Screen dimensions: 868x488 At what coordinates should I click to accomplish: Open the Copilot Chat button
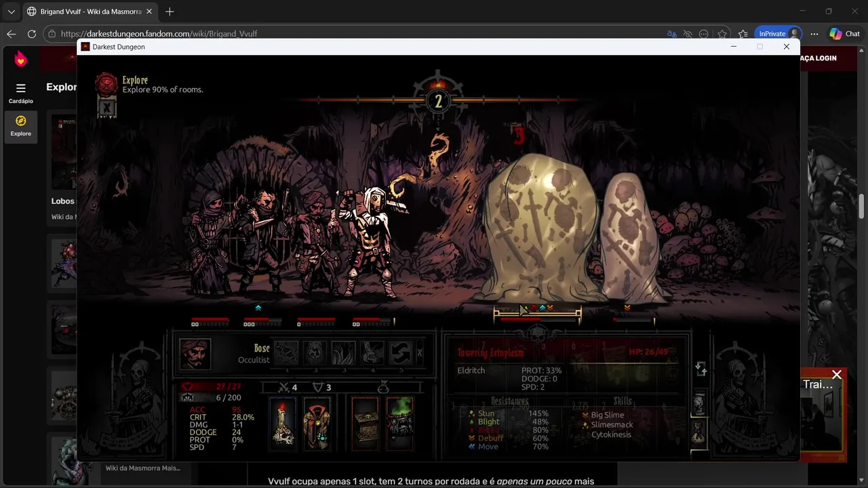pyautogui.click(x=845, y=34)
